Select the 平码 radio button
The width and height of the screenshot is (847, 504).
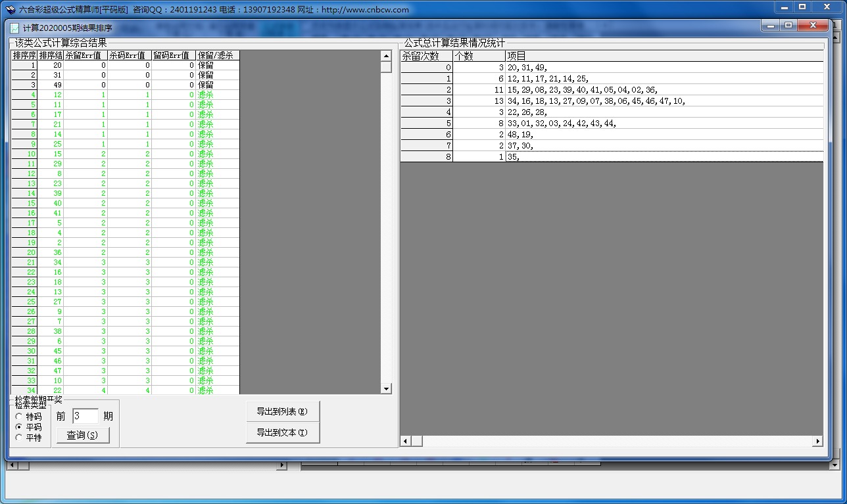[18, 427]
